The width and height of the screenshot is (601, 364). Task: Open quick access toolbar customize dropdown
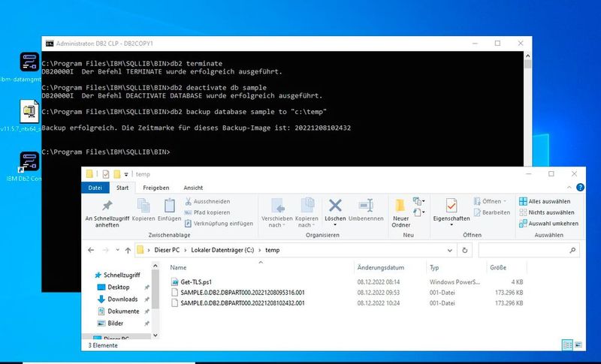[x=125, y=174]
